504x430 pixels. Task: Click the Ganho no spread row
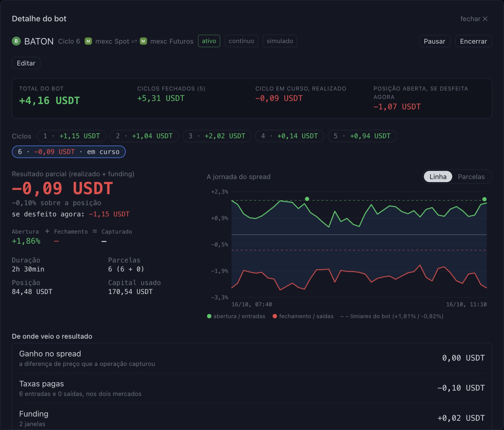[252, 358]
